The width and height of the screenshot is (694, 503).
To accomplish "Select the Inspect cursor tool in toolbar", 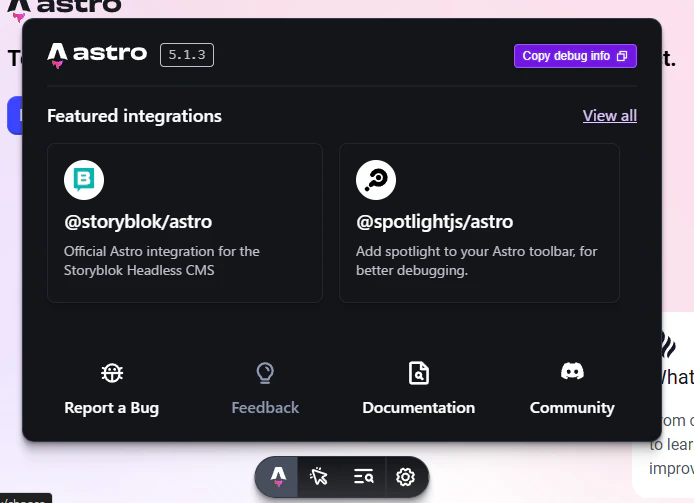I will pyautogui.click(x=319, y=477).
